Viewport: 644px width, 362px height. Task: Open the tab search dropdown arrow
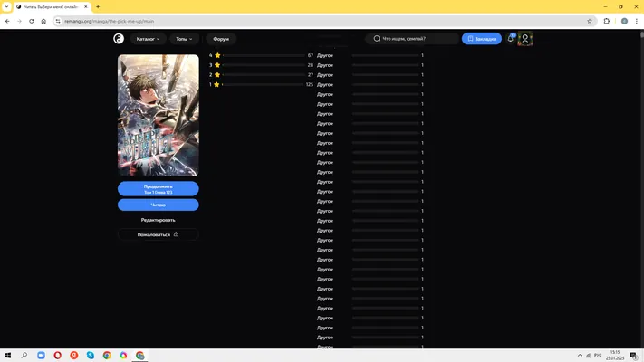6,7
